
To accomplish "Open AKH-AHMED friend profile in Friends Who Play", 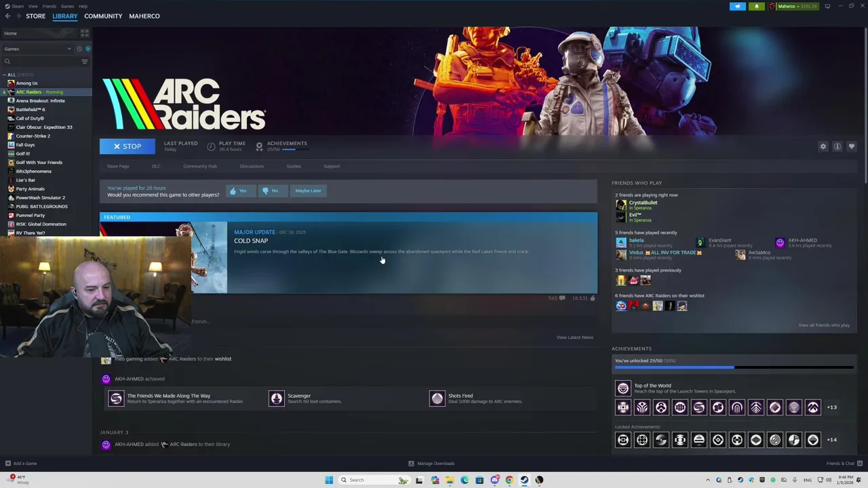I will tap(802, 241).
